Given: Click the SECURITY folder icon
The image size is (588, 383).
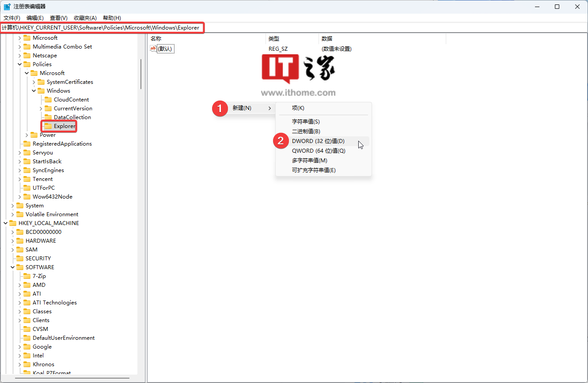Looking at the screenshot, I should (20, 259).
